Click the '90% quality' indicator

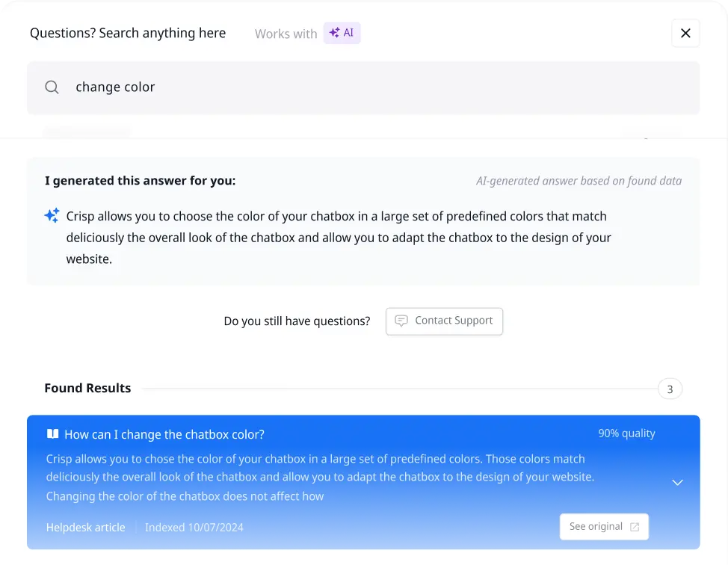[626, 433]
